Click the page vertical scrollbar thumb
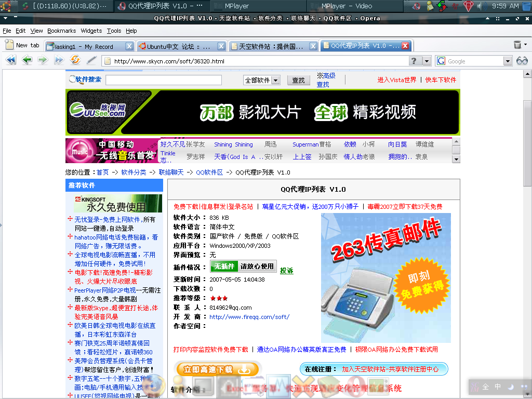 click(x=527, y=143)
